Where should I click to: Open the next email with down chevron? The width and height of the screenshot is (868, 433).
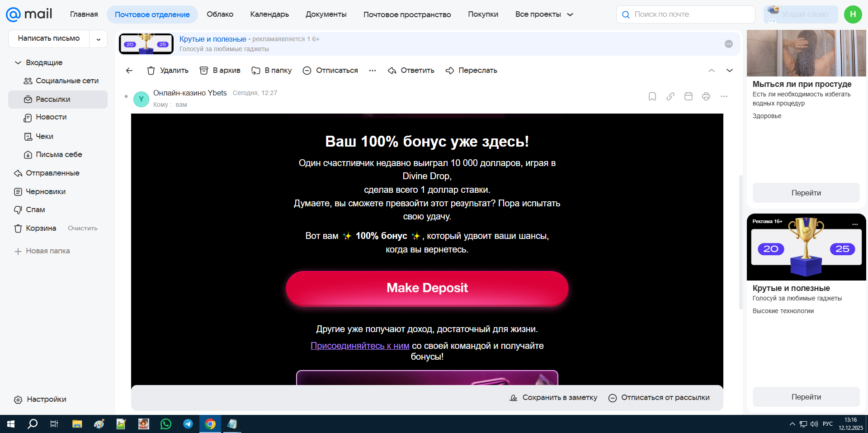(x=729, y=71)
